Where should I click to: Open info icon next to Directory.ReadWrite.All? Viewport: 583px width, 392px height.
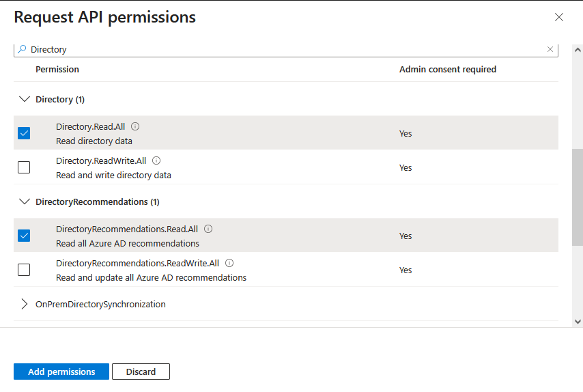click(x=156, y=160)
